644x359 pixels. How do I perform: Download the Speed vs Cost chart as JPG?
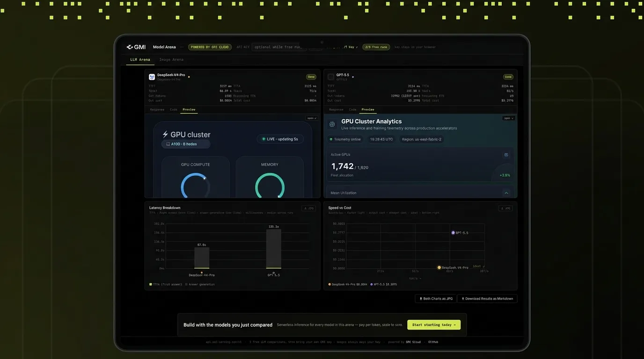point(505,208)
